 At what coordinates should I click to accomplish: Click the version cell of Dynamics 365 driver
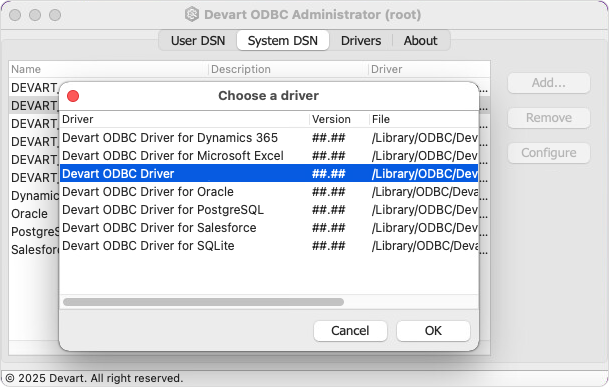[329, 138]
